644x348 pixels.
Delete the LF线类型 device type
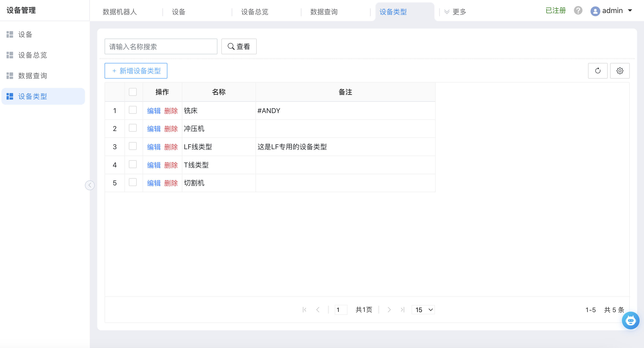pyautogui.click(x=171, y=147)
